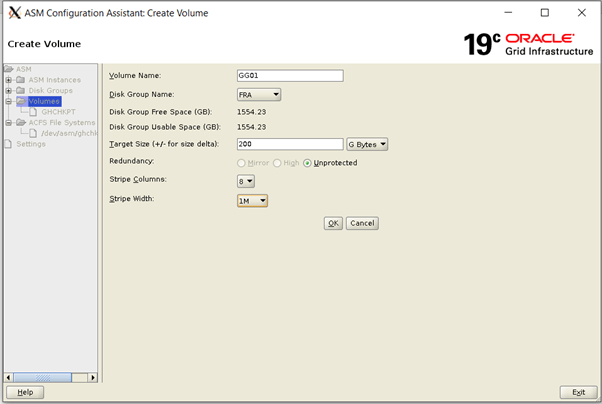Open the G Bytes size unit dropdown
Image resolution: width=602 pixels, height=404 pixels.
(x=367, y=144)
